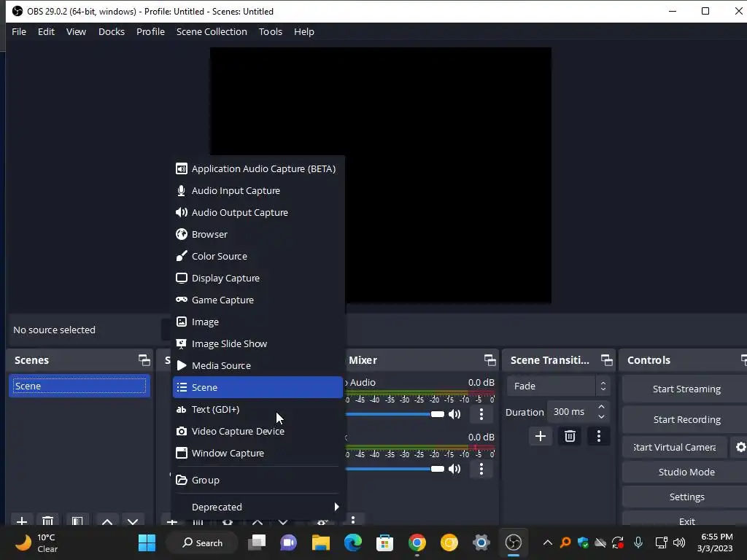
Task: Add a Window Capture source
Action: coord(258,454)
